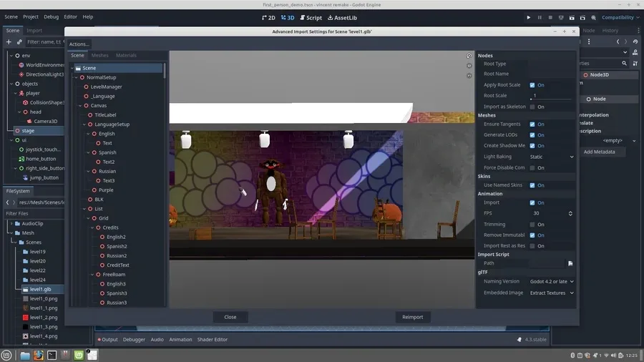The width and height of the screenshot is (644, 362).
Task: Expand the AudioClip folder
Action: coord(11,224)
